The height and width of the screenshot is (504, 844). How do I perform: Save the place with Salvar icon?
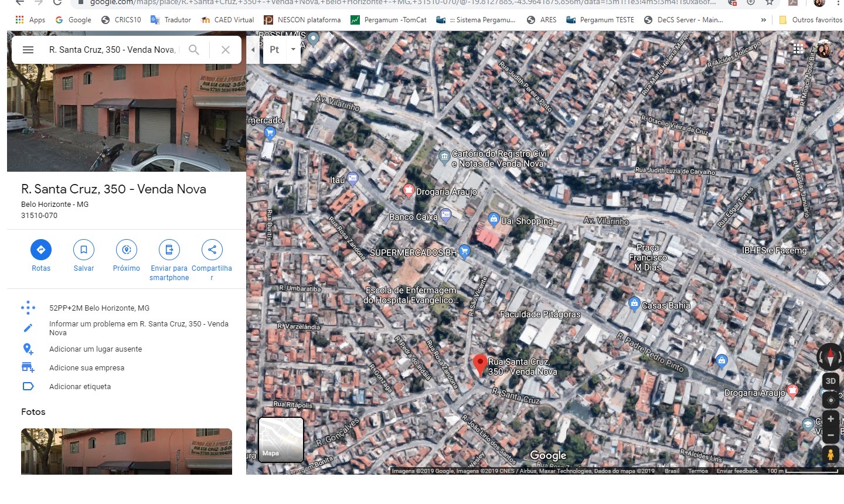[x=84, y=250]
